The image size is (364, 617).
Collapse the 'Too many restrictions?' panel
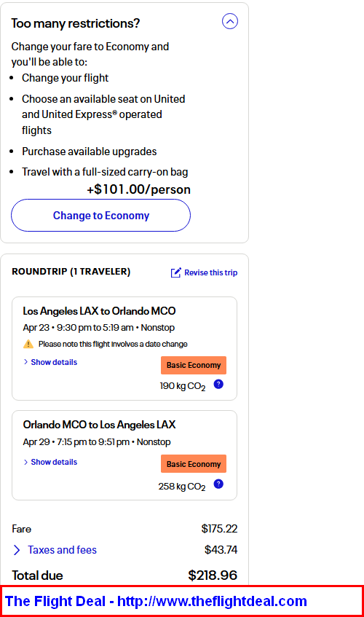coord(230,21)
